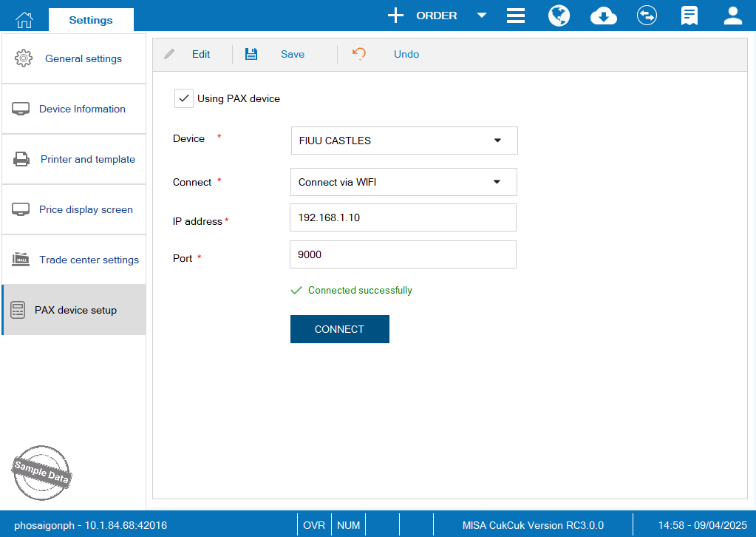Click the Price display screen icon
756x537 pixels.
[x=21, y=209]
